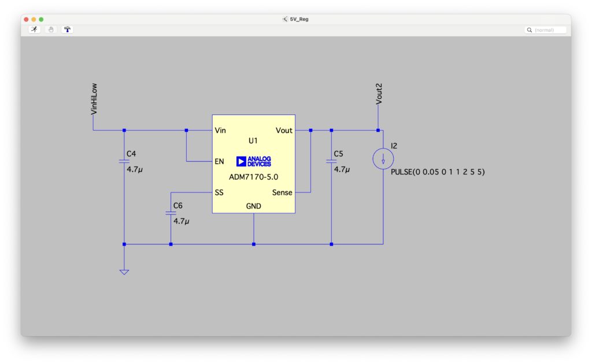Select the C5 capacitor symbol
Screen dimensions: 592x364
(331, 162)
